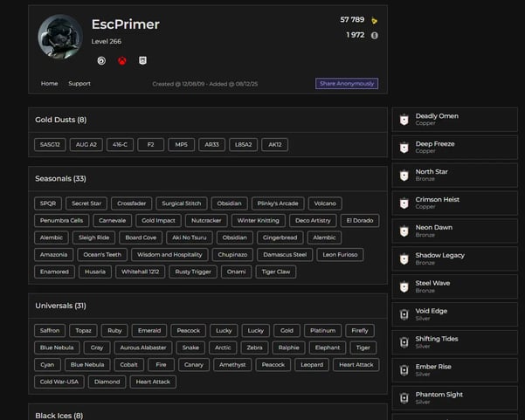
Task: Click the North Star bronze rank badge
Action: (404, 176)
